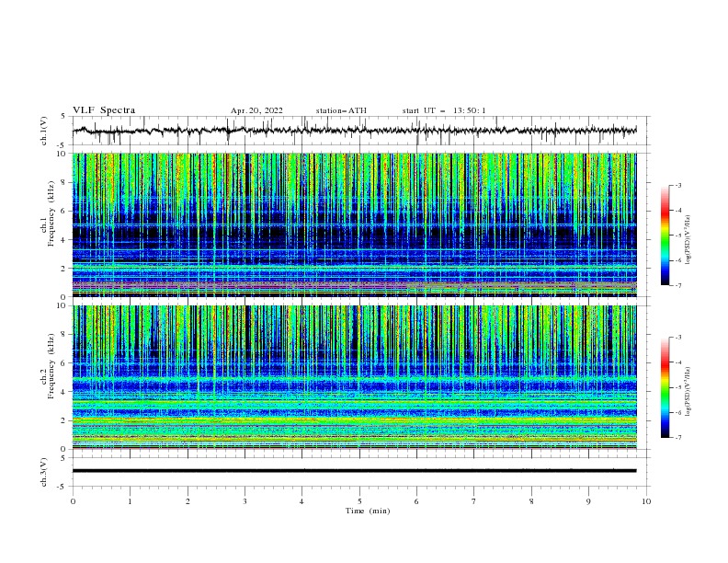This screenshot has width=728, height=563.
Task: Click the ch.2 colorbar "log(PSD)(V²/Hz)" label
Action: click(688, 392)
